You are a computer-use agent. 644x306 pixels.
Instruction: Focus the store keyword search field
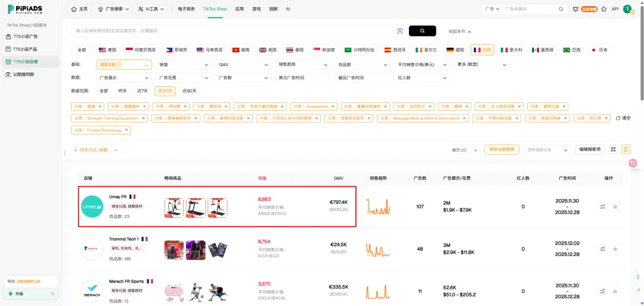click(233, 31)
